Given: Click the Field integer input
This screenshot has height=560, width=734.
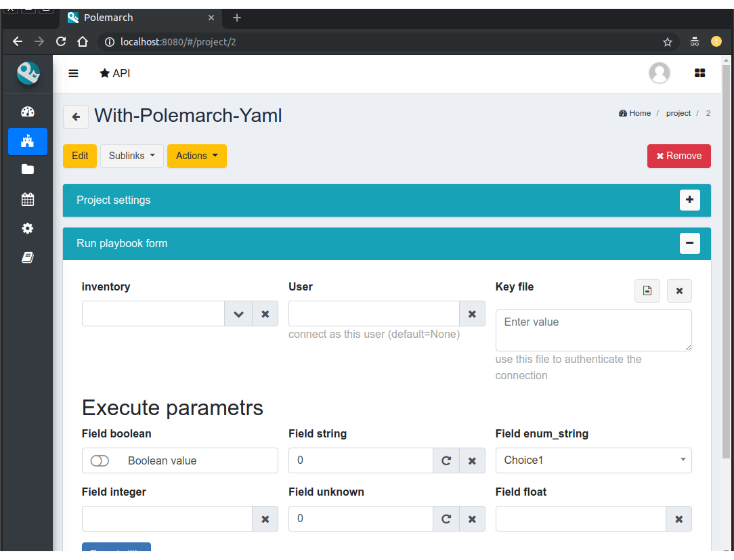Looking at the screenshot, I should click(x=167, y=519).
